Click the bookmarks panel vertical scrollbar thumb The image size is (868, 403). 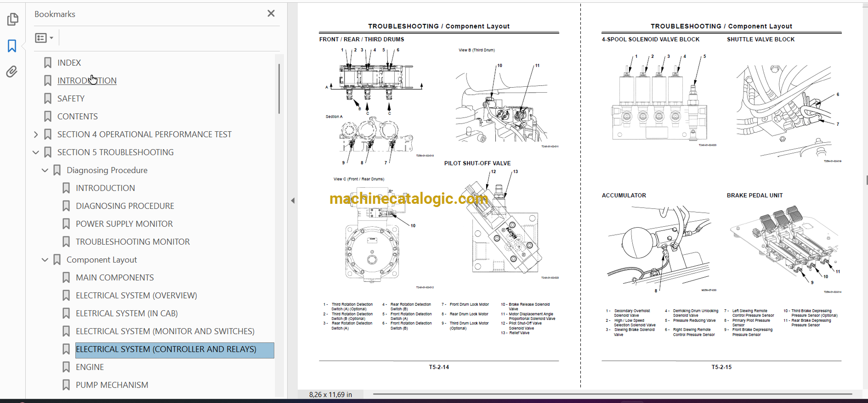[279, 89]
